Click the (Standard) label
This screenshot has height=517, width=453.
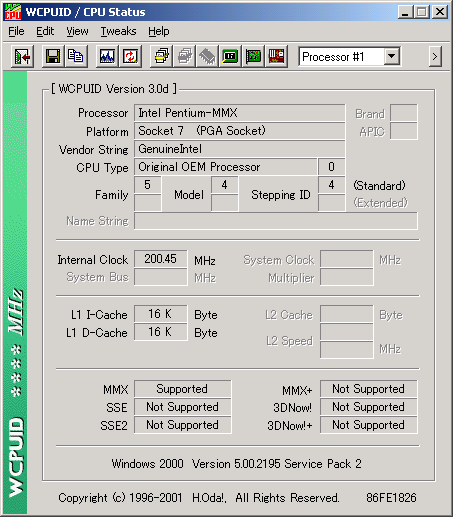point(380,185)
